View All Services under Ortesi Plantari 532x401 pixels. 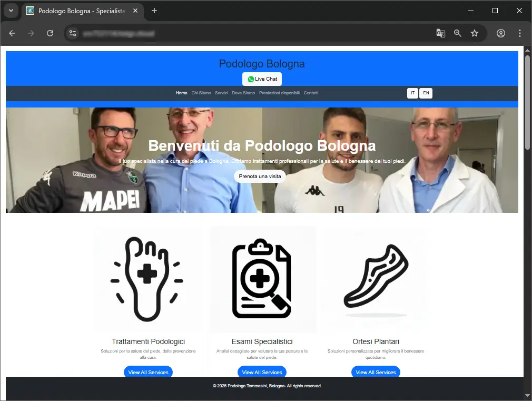[x=376, y=372]
